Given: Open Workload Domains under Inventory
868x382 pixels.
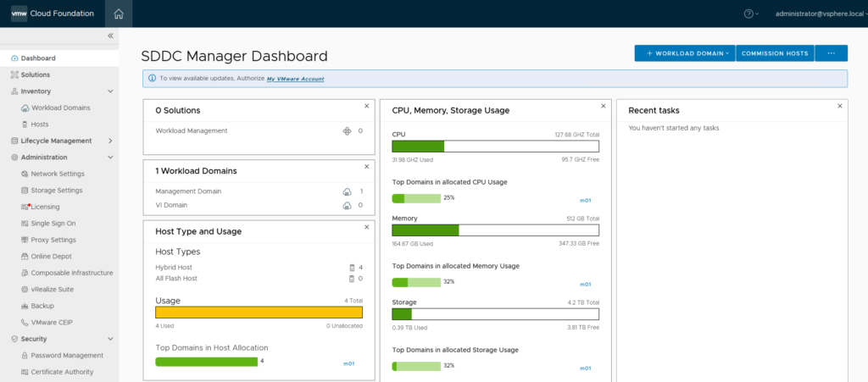Looking at the screenshot, I should point(59,108).
